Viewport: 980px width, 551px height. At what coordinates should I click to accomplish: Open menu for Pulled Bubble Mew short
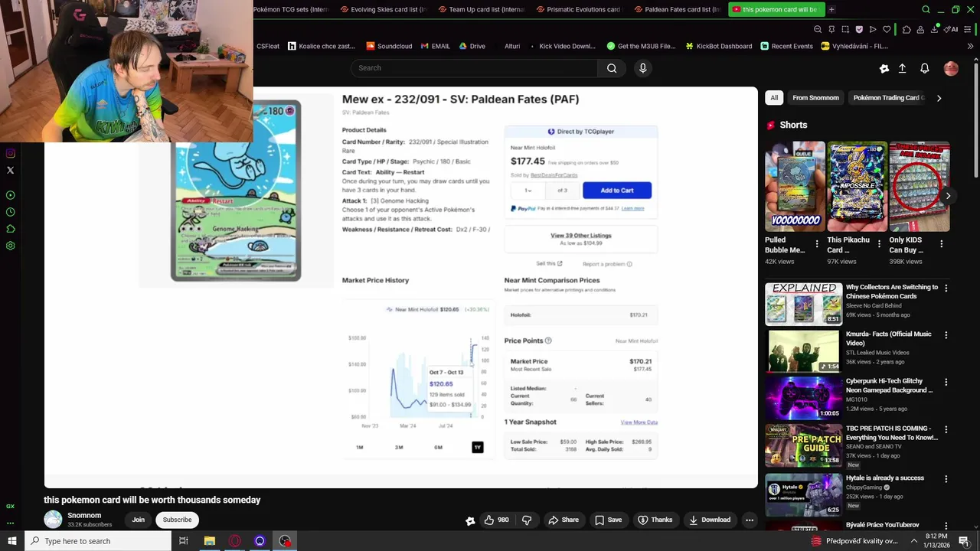[x=817, y=244]
